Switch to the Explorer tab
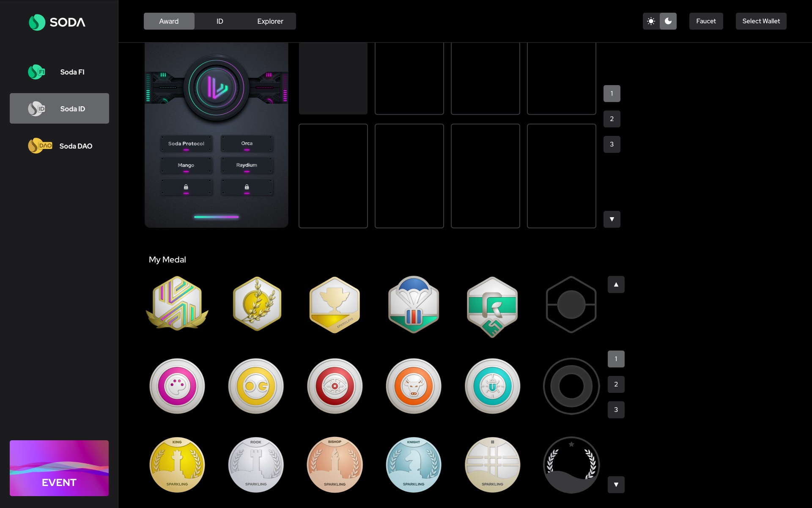Image resolution: width=812 pixels, height=508 pixels. (270, 21)
